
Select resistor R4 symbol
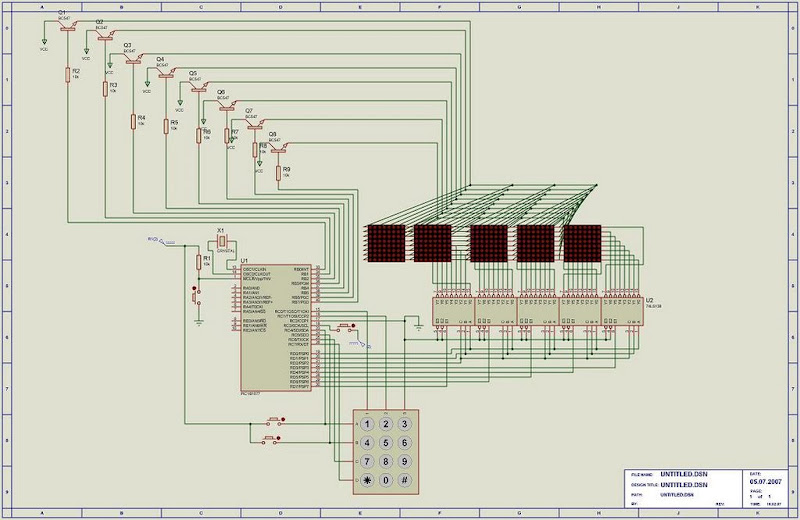click(133, 121)
